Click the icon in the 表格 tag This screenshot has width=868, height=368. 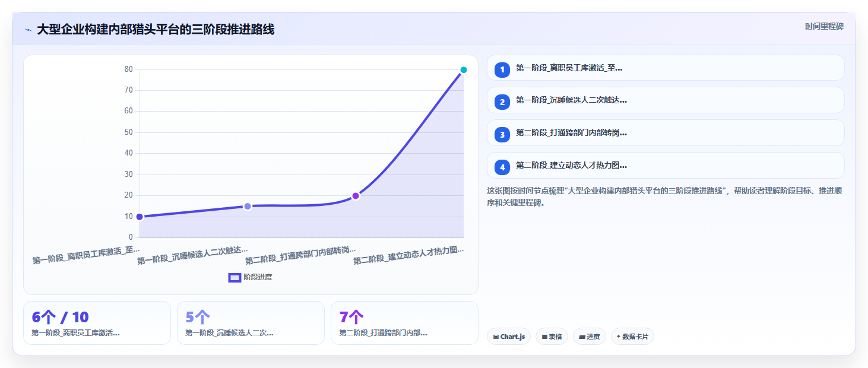[x=544, y=337]
